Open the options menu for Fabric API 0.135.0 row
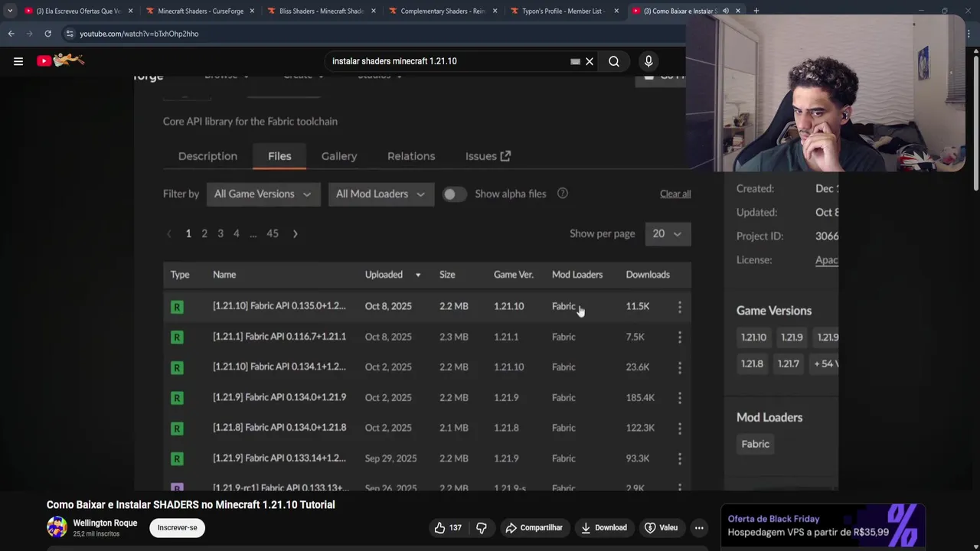Image resolution: width=980 pixels, height=551 pixels. [x=679, y=306]
